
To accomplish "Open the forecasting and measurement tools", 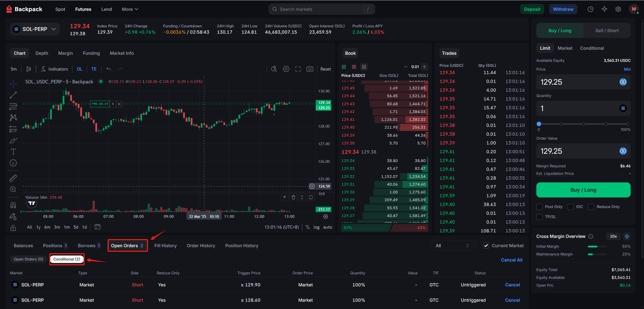I will coord(13,129).
